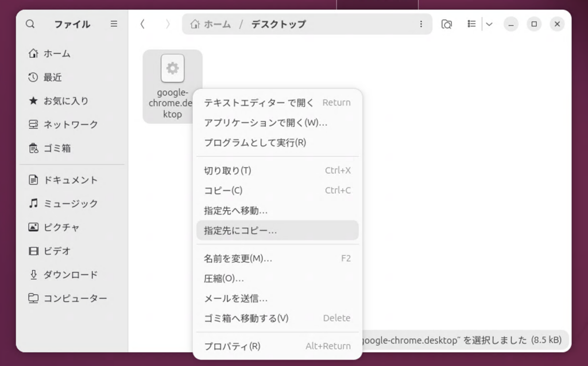Toggle the list view icon
The image size is (588, 366).
(471, 24)
